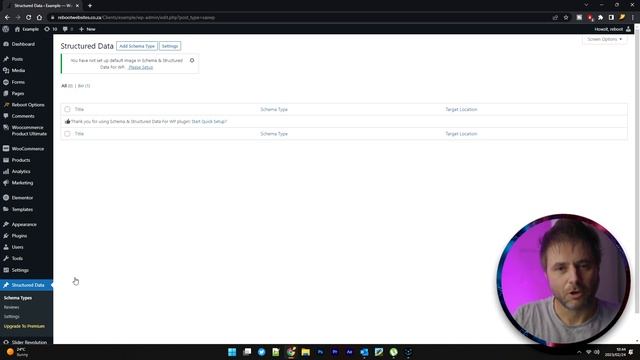Open Dashboard in sidebar
Viewport: 640px width, 360px height.
click(x=23, y=44)
